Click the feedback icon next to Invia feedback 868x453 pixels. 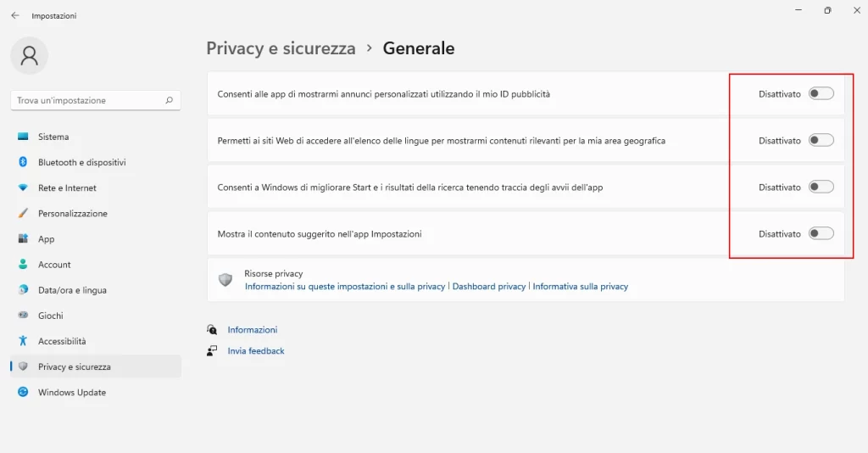pos(212,350)
